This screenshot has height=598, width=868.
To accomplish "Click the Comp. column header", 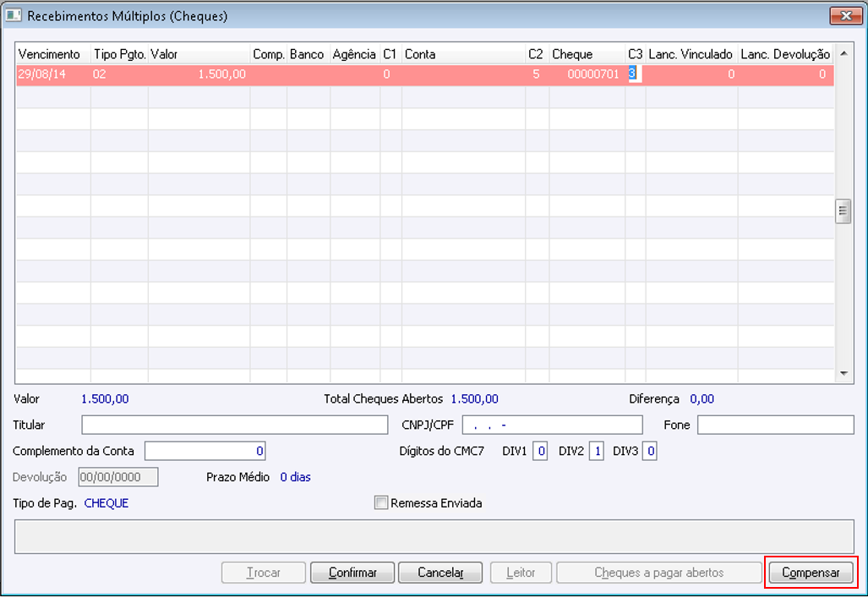I will (269, 54).
